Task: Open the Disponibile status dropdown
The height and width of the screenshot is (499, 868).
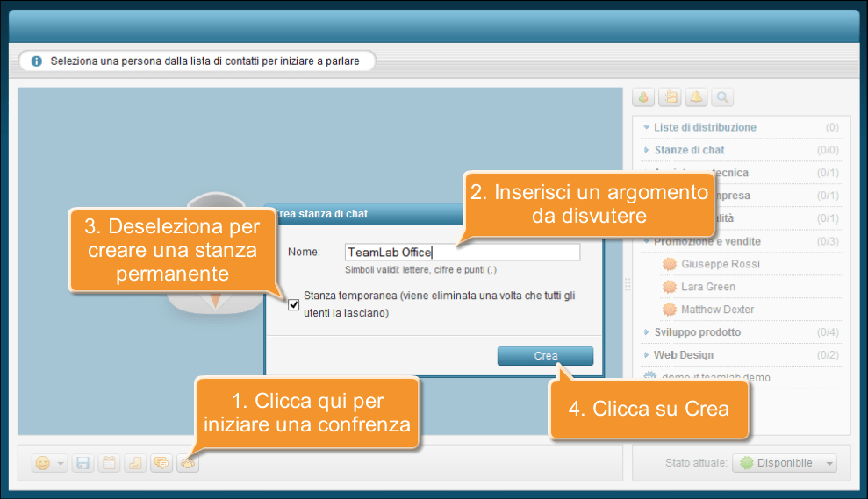Action: pyautogui.click(x=785, y=463)
